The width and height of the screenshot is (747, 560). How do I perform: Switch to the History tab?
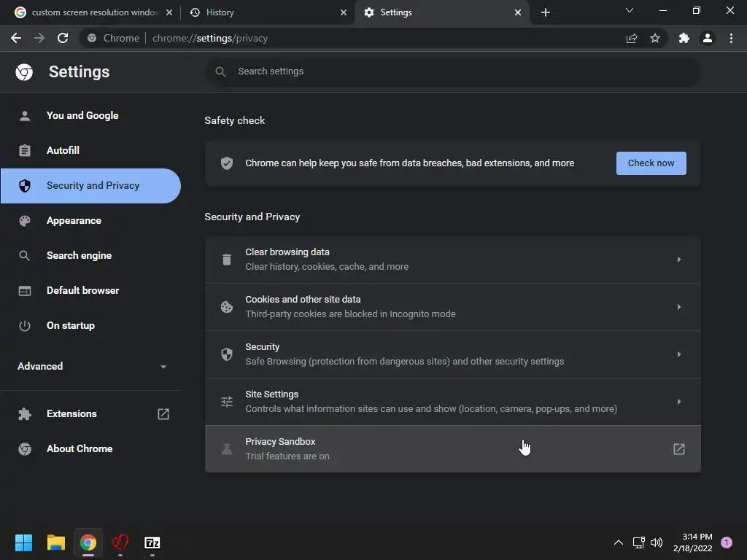(x=268, y=12)
